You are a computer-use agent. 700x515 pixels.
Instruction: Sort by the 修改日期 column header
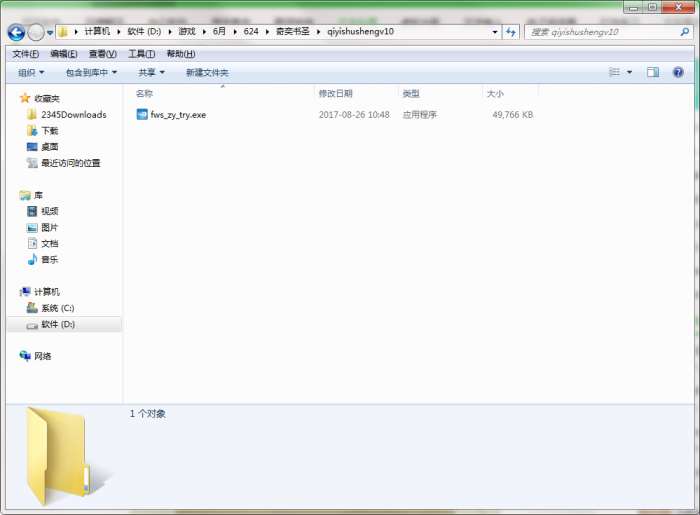(336, 94)
